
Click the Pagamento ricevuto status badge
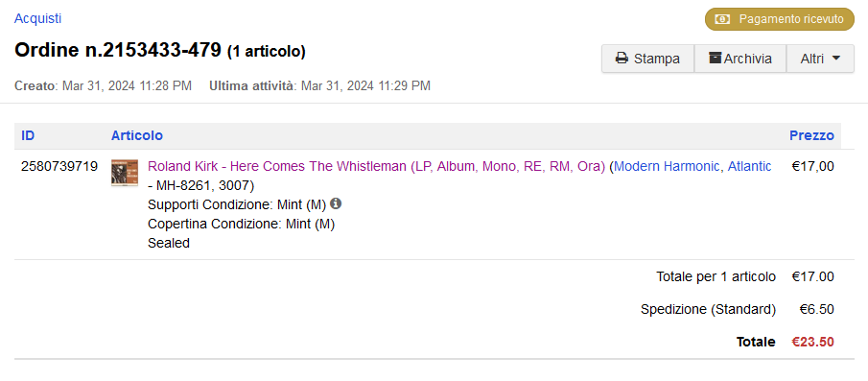click(x=780, y=19)
